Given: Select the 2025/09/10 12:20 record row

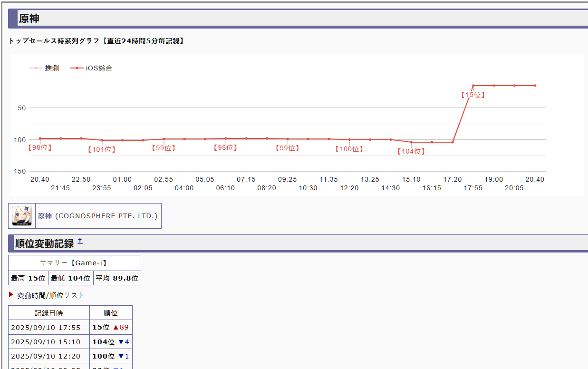Looking at the screenshot, I should (x=70, y=356).
